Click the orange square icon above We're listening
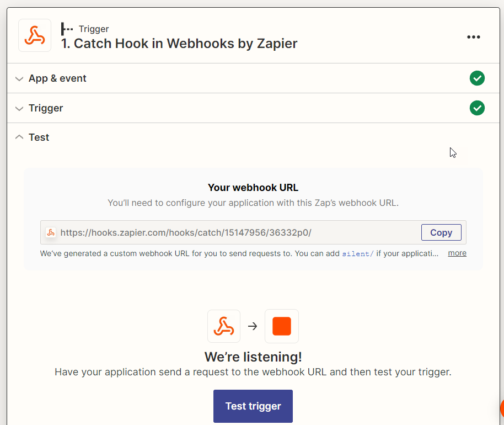The image size is (504, 425). pyautogui.click(x=281, y=326)
